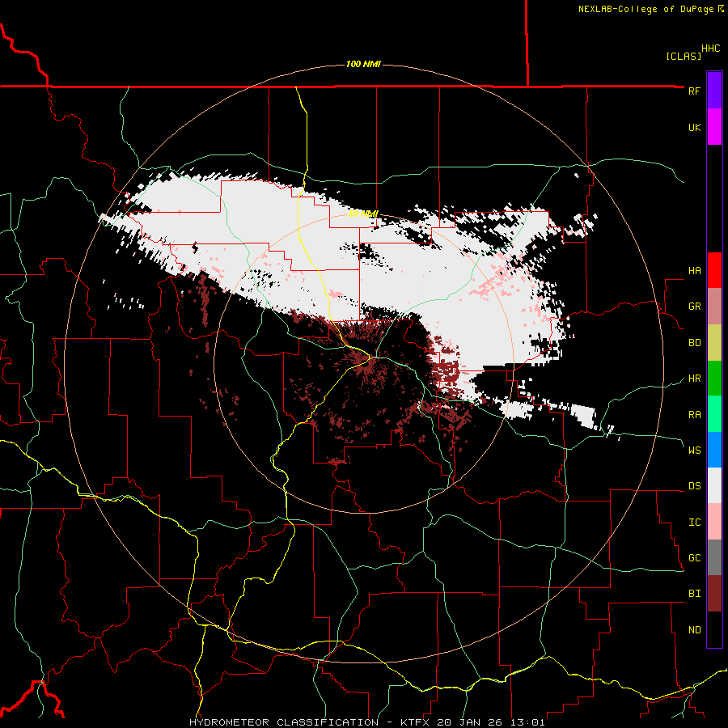Image resolution: width=728 pixels, height=728 pixels.
Task: Click the IC legend label
Action: tap(695, 523)
